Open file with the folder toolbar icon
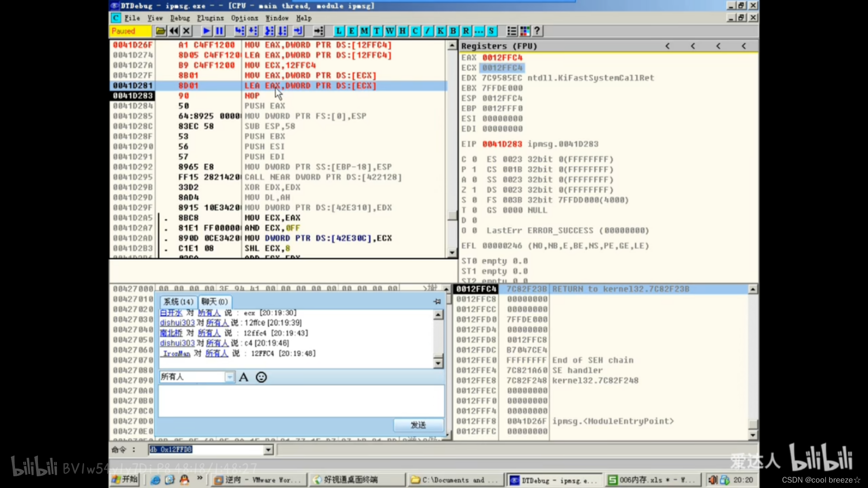Screen dimensions: 868x488 coord(160,31)
